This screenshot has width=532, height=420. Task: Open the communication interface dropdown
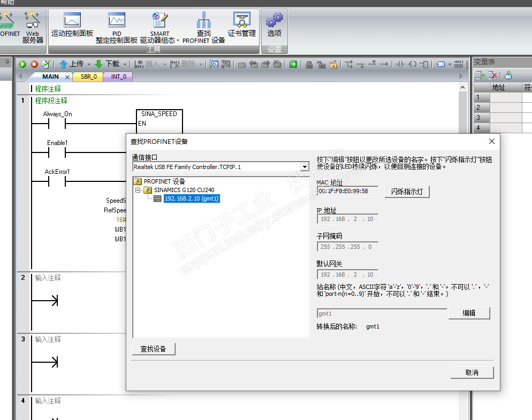305,167
